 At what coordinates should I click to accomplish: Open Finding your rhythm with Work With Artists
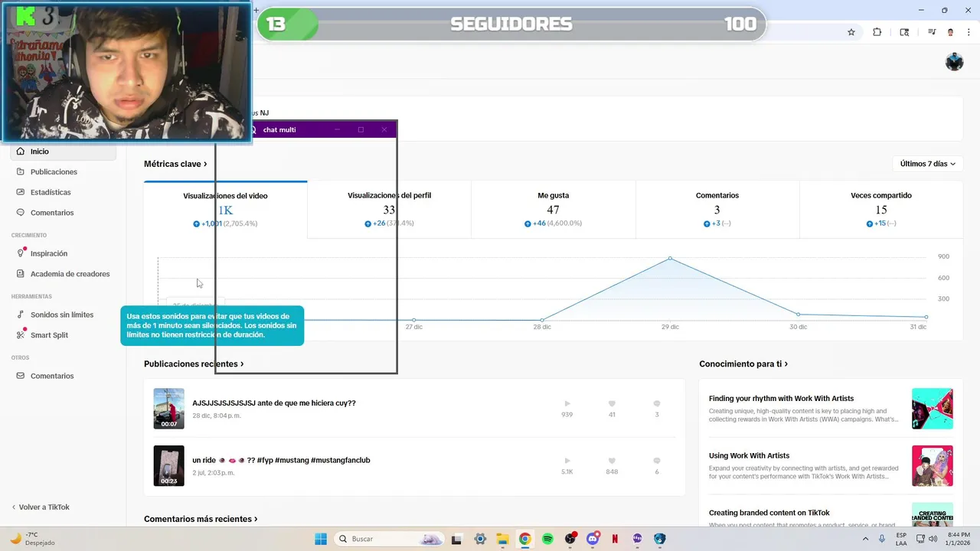click(781, 398)
